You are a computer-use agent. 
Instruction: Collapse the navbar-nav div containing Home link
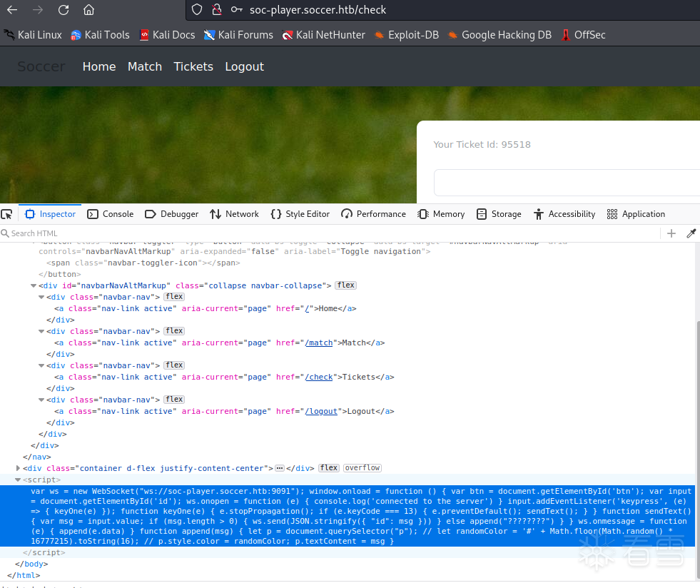(x=41, y=298)
